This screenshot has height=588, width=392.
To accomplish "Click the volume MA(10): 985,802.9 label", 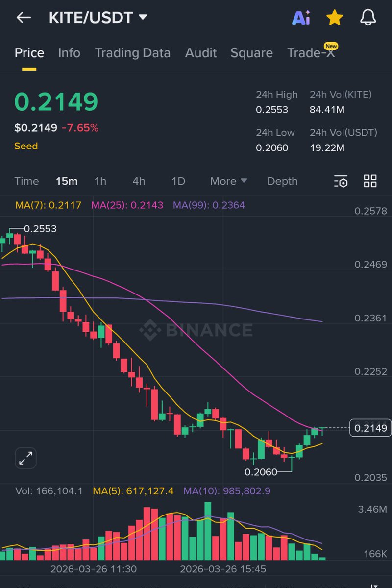I will click(227, 491).
